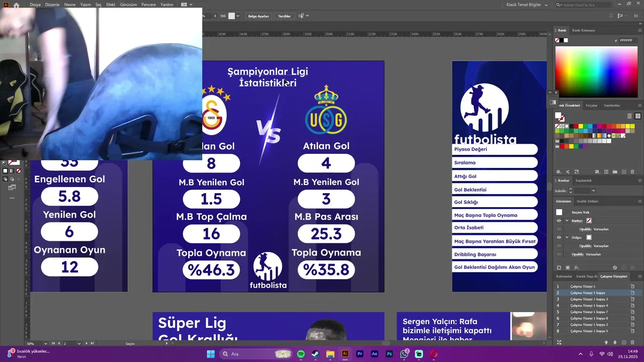Viewport: 644px width, 362px height.
Task: Add new stroke in Appearance panel
Action: [x=558, y=267]
